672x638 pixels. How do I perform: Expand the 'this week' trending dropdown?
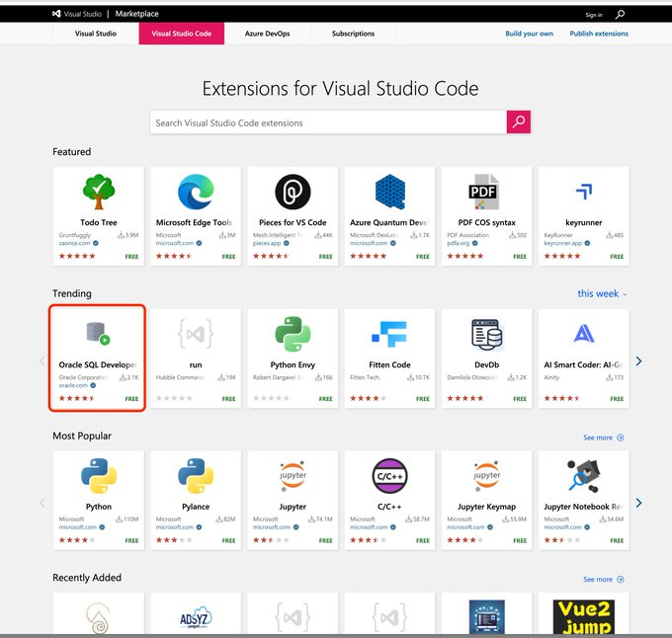(602, 293)
